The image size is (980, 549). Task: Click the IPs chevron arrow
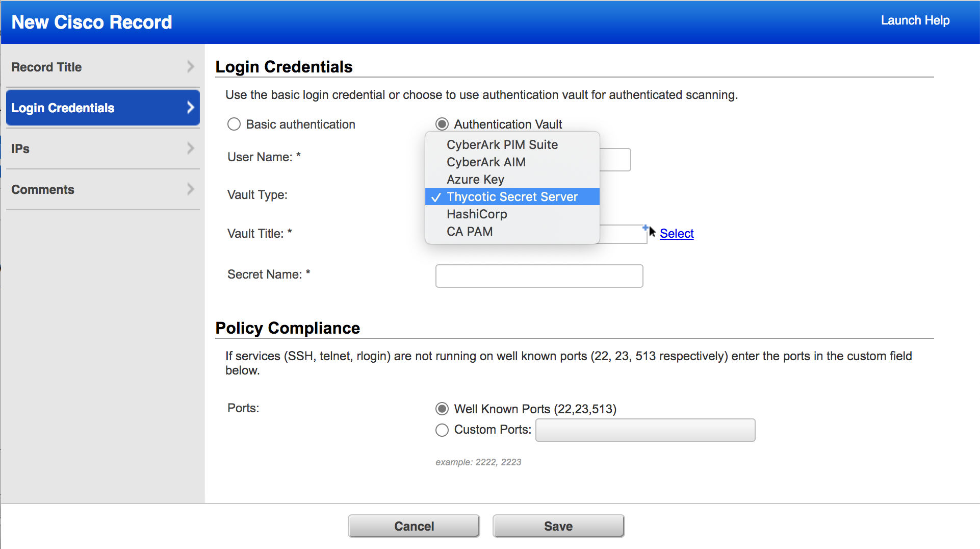(x=190, y=148)
